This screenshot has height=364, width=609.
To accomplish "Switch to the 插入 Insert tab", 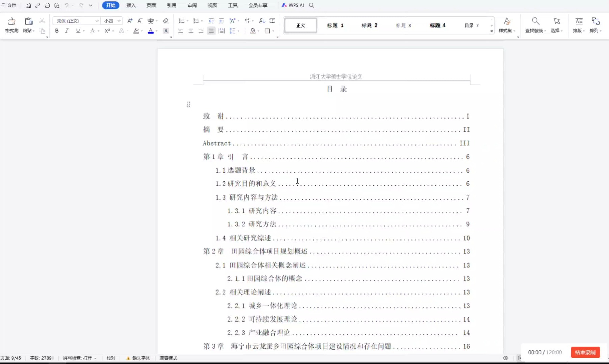I will (x=131, y=5).
